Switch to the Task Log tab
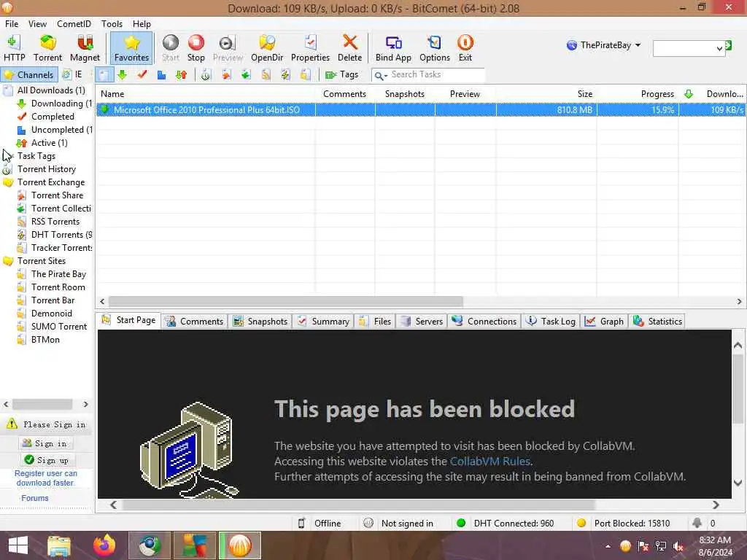Image resolution: width=747 pixels, height=560 pixels. click(x=551, y=322)
